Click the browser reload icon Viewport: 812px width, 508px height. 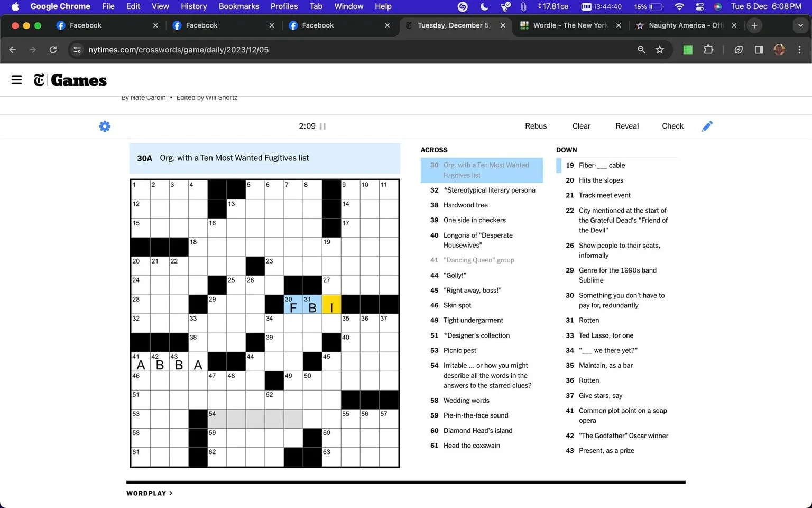click(53, 50)
